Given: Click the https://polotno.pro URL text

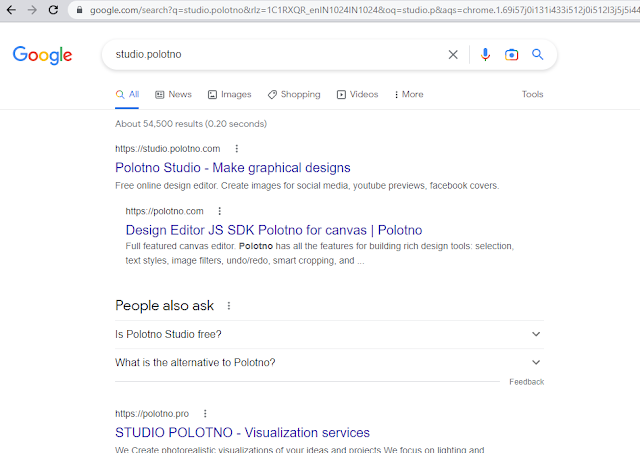Looking at the screenshot, I should pyautogui.click(x=152, y=413).
